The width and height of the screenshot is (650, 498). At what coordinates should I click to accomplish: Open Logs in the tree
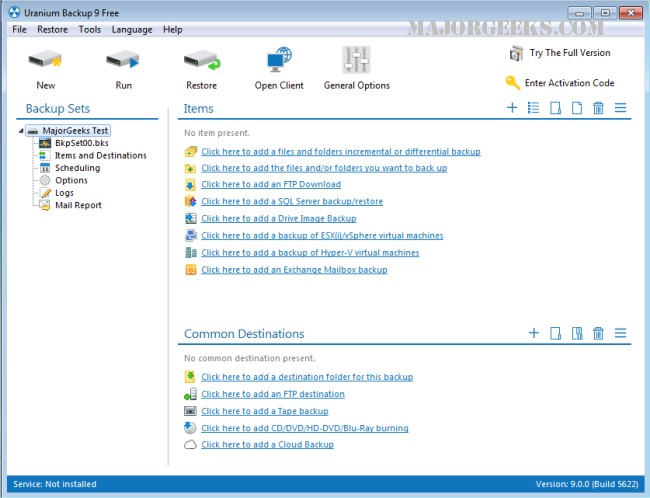click(x=64, y=193)
